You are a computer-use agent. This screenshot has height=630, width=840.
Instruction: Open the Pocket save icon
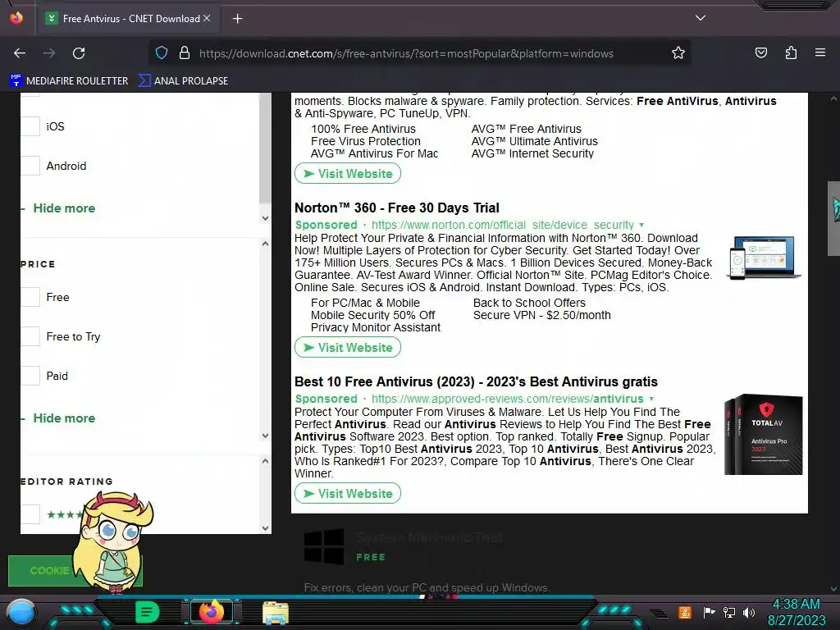pyautogui.click(x=760, y=53)
